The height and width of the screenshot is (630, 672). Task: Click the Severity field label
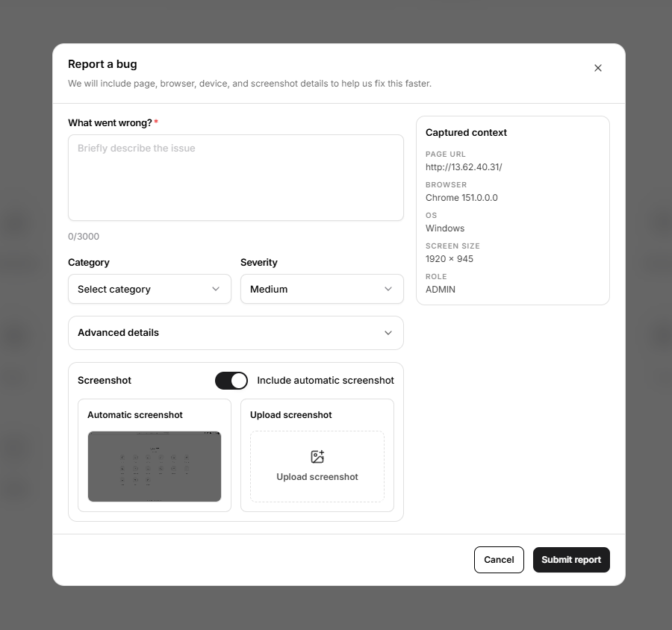pos(259,262)
